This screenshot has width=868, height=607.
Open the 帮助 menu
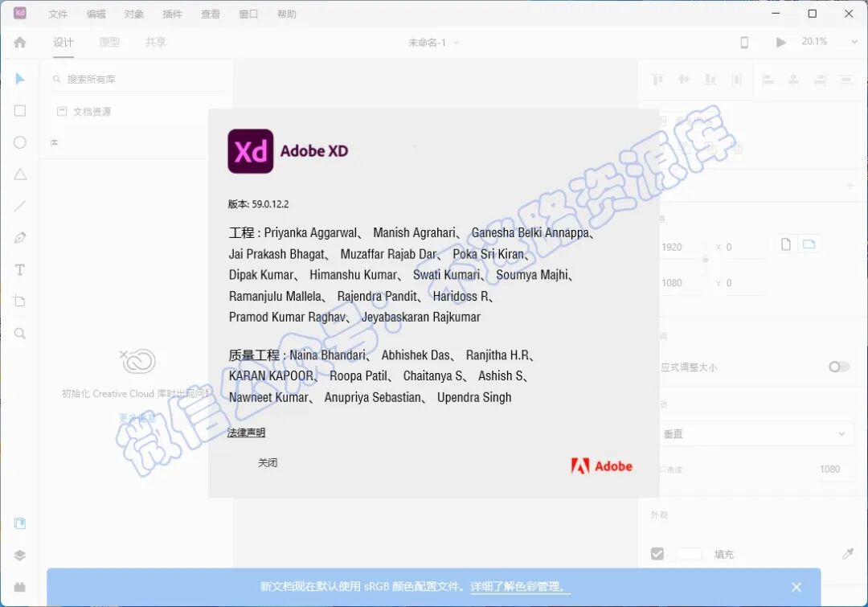pyautogui.click(x=287, y=14)
